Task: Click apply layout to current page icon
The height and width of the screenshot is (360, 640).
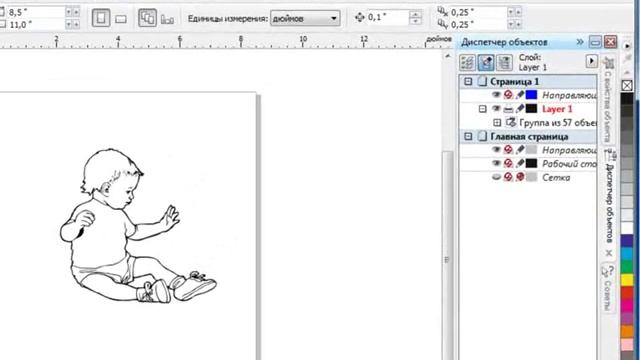Action: click(x=167, y=19)
